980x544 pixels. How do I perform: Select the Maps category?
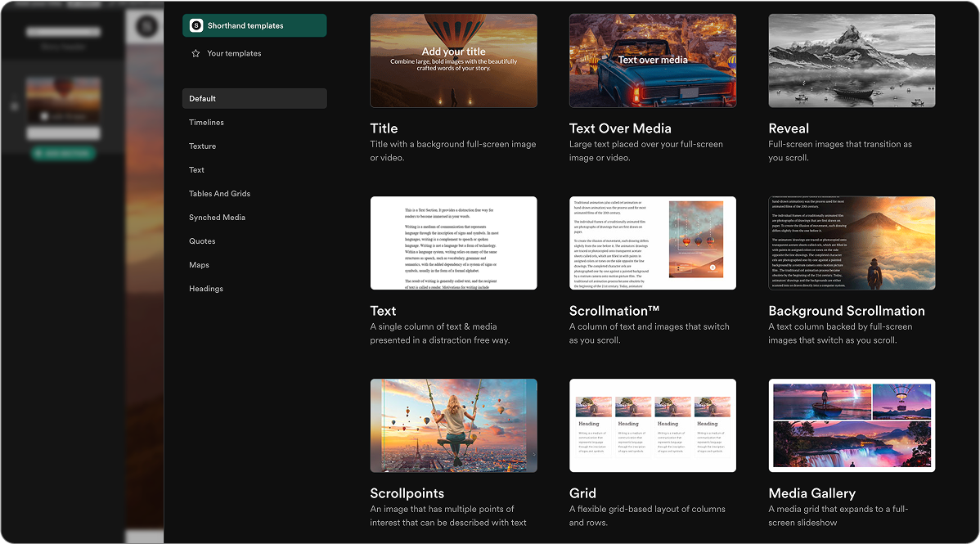tap(198, 264)
